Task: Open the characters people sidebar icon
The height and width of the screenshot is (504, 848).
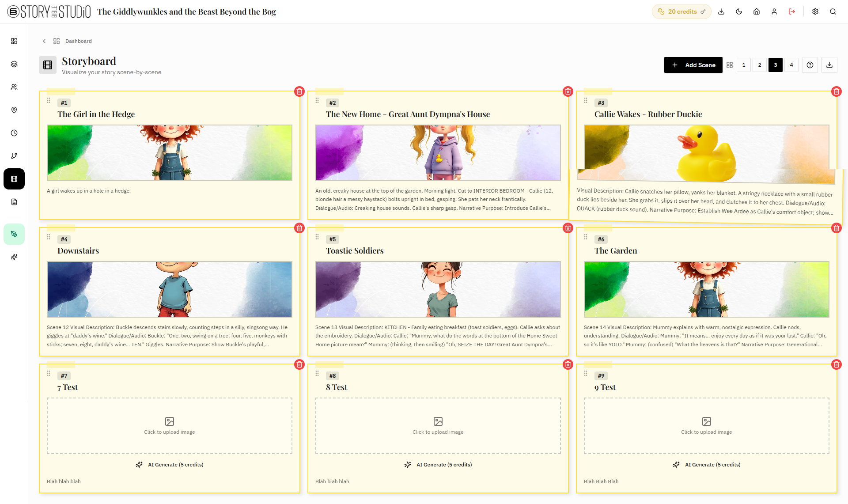Action: coord(14,87)
